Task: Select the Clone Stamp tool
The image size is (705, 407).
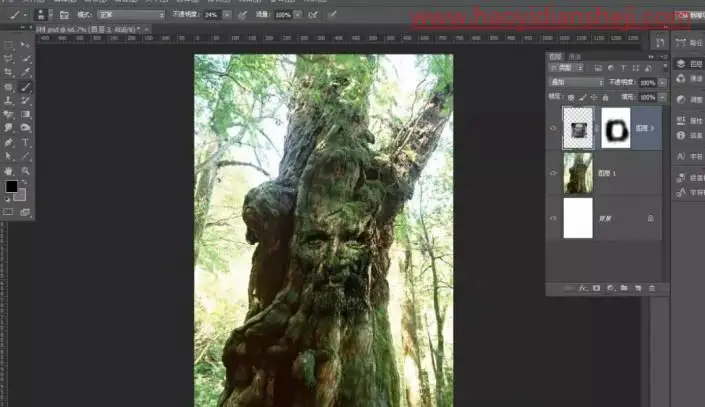Action: point(9,101)
